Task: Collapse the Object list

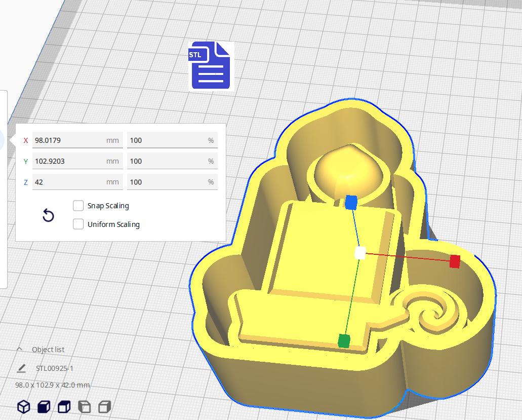Action: tap(19, 349)
